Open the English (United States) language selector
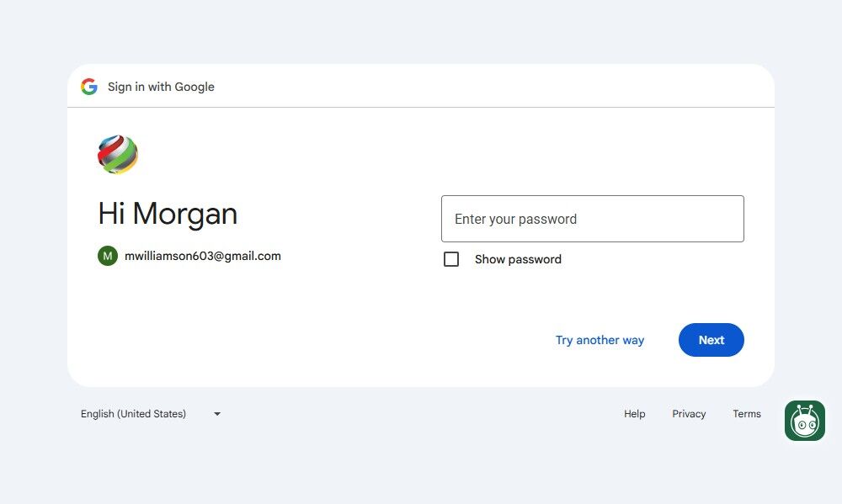Viewport: 842px width, 504px height. (x=133, y=414)
